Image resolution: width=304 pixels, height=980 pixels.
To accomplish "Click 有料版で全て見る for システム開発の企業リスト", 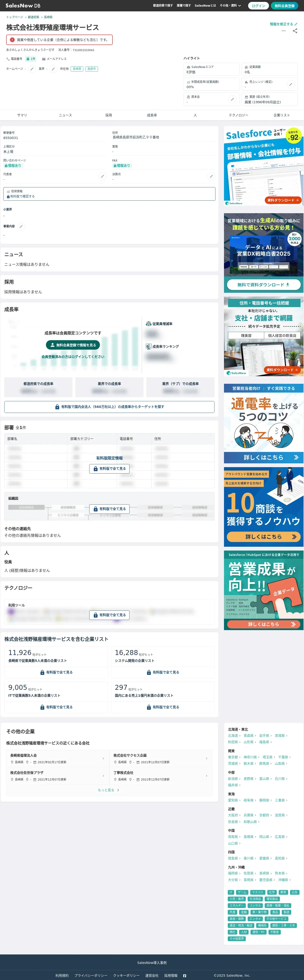I will [x=163, y=672].
